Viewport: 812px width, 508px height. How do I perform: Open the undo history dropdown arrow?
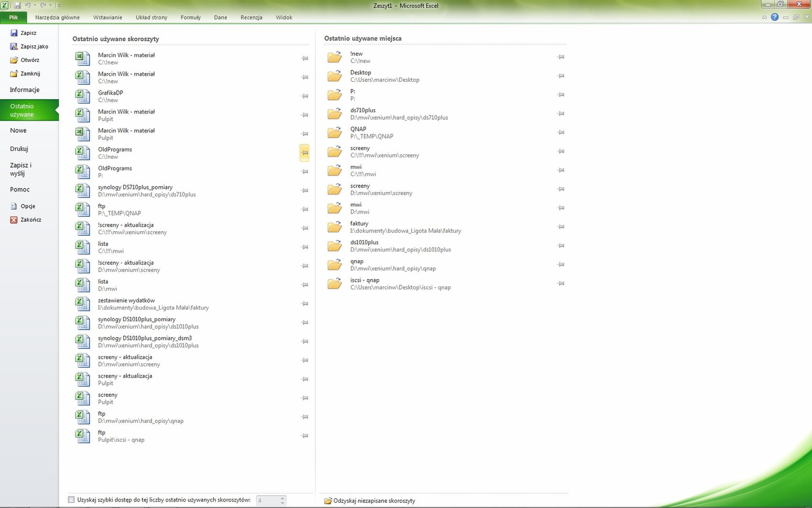tap(35, 5)
